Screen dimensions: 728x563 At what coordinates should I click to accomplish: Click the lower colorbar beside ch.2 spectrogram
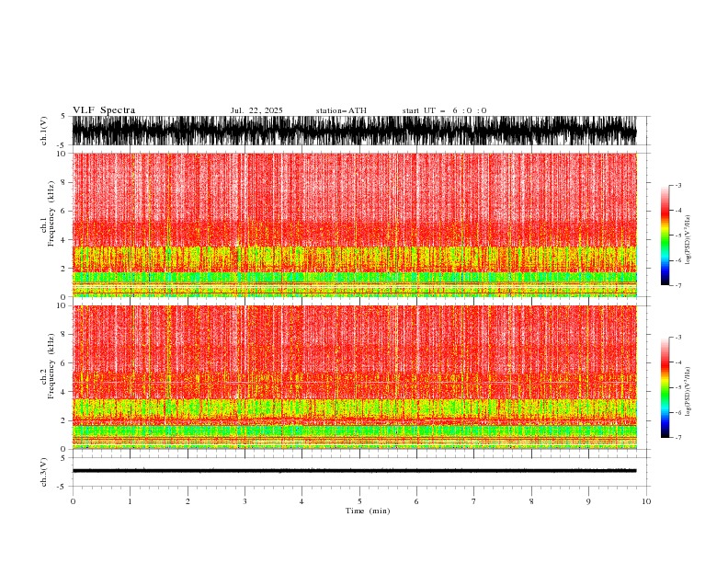coord(665,387)
